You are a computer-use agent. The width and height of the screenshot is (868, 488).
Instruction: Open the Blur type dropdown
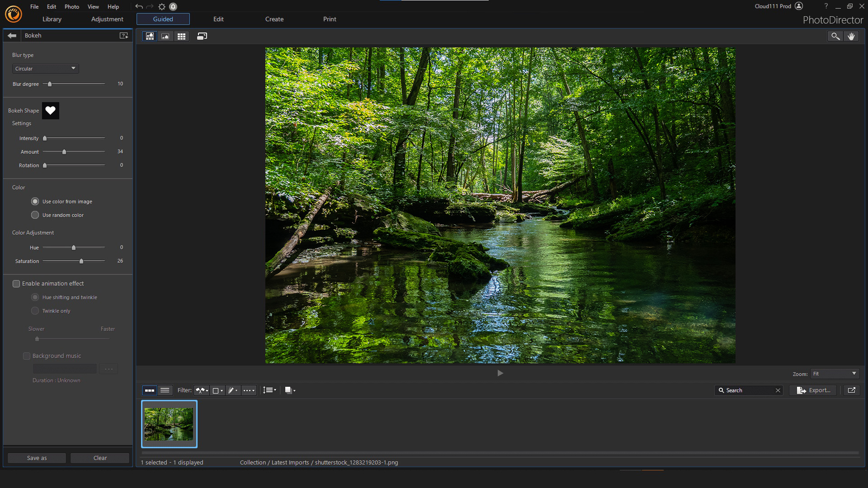pos(45,69)
